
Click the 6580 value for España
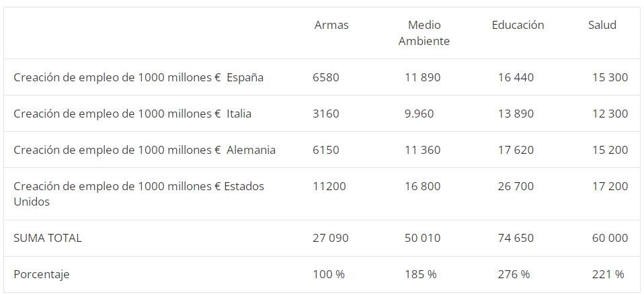pyautogui.click(x=325, y=77)
